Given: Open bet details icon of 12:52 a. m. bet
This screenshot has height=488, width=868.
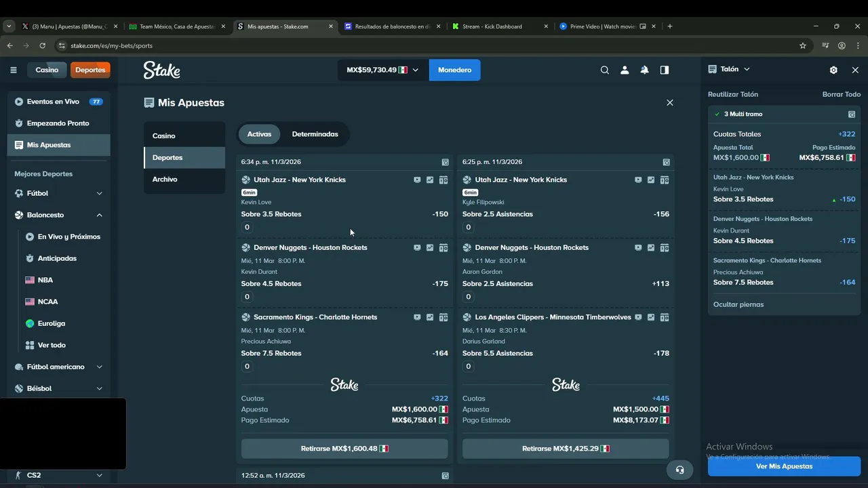Looking at the screenshot, I should coord(445,476).
